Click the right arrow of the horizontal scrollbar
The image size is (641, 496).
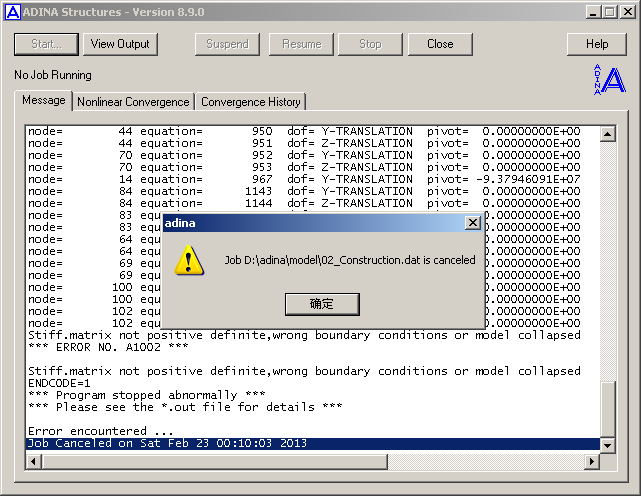click(x=590, y=460)
